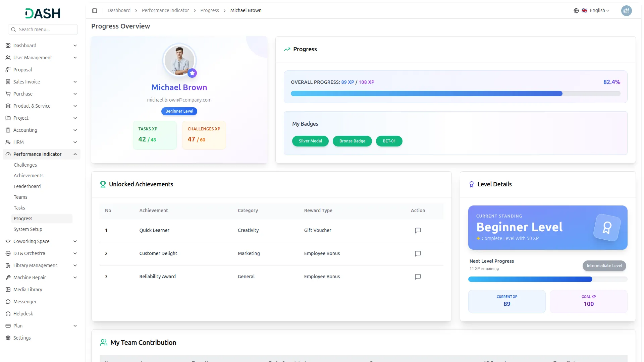Open the English language dropdown
Image resolution: width=644 pixels, height=362 pixels.
click(599, 11)
